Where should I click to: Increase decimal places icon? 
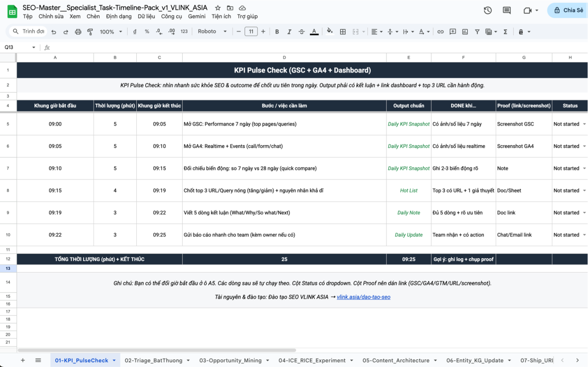(172, 32)
